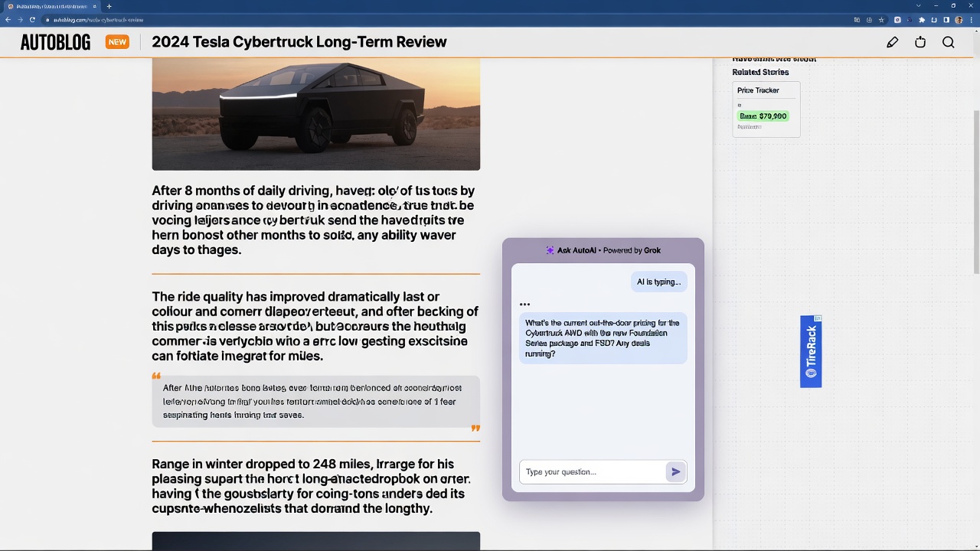The width and height of the screenshot is (980, 551).
Task: Click the three-dot typing indicator in chat
Action: 524,305
